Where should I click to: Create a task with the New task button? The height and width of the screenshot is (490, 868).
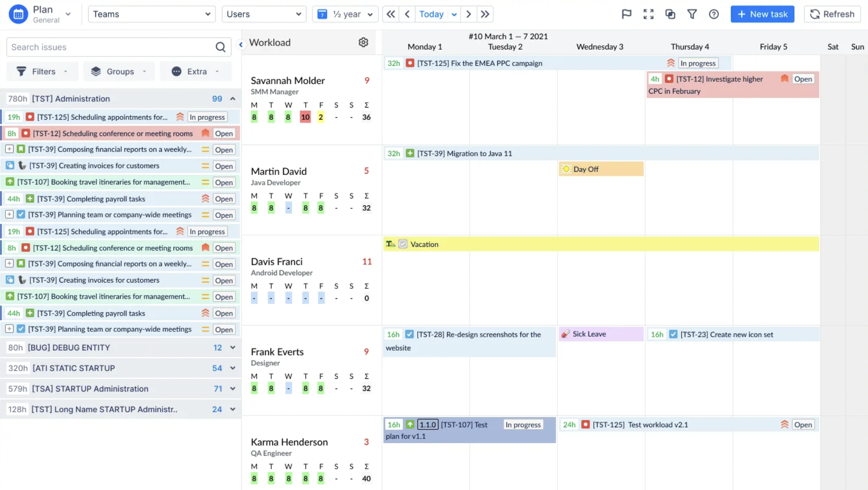pos(762,14)
